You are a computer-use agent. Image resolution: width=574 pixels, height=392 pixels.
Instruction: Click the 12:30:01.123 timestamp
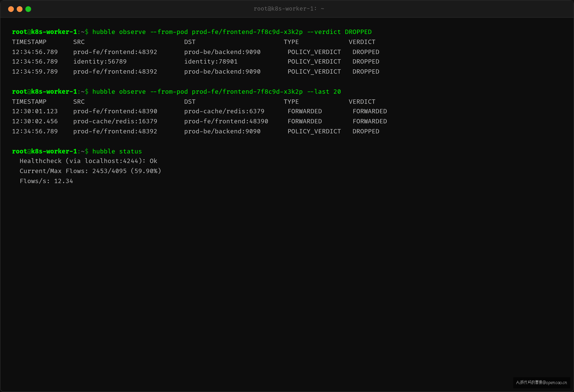pyautogui.click(x=35, y=111)
